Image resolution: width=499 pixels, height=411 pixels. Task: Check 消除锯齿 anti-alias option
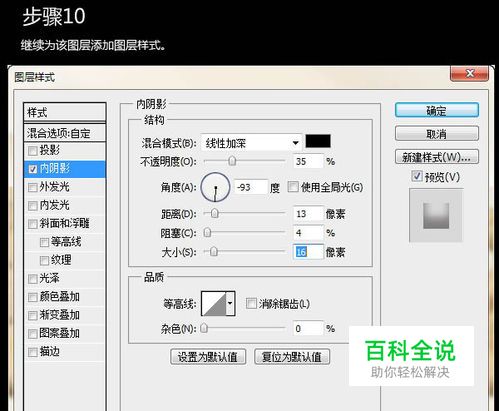click(251, 303)
